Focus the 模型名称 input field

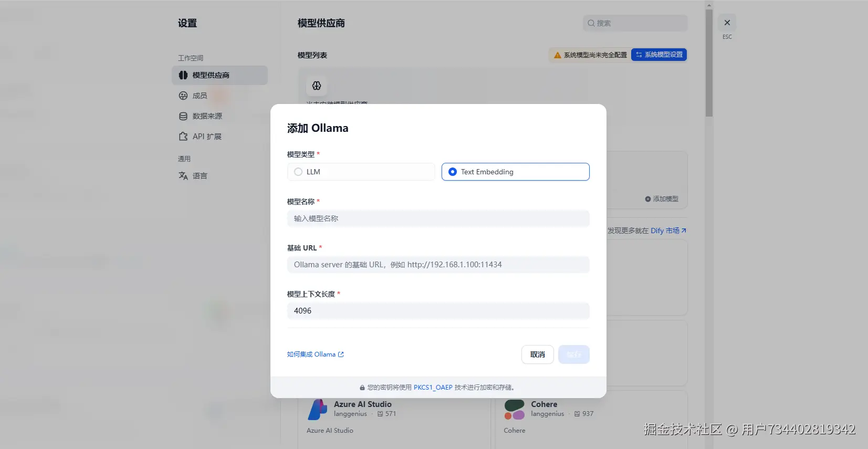pyautogui.click(x=438, y=218)
